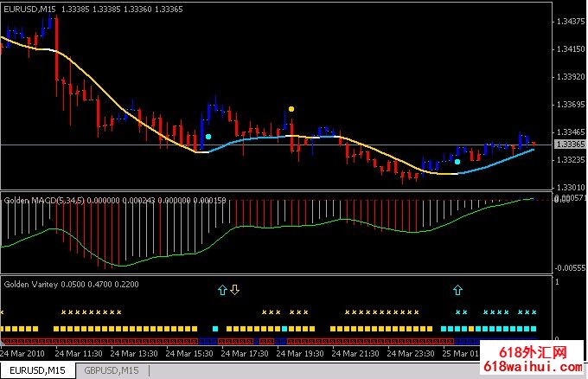This screenshot has width=588, height=379.
Task: Click the 1.33010 price scale level
Action: pyautogui.click(x=568, y=187)
